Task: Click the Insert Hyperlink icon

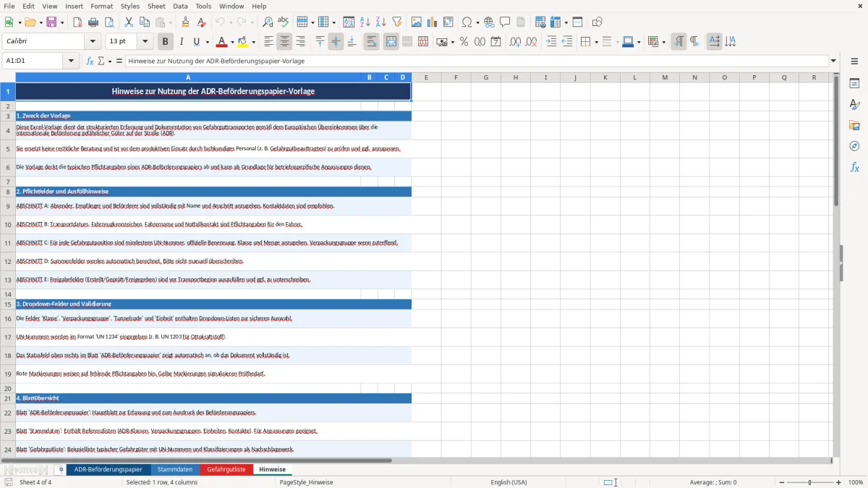Action: point(489,22)
